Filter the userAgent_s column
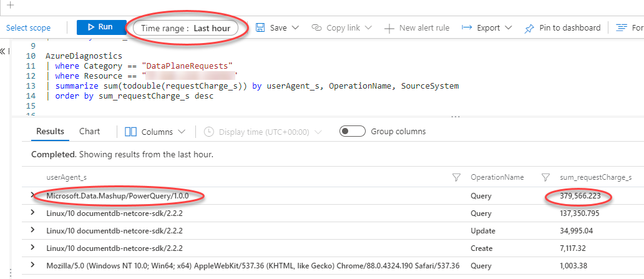 tap(456, 177)
